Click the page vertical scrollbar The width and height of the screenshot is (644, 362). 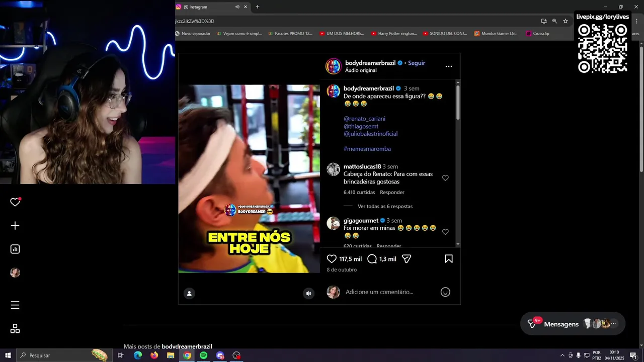tap(641, 109)
